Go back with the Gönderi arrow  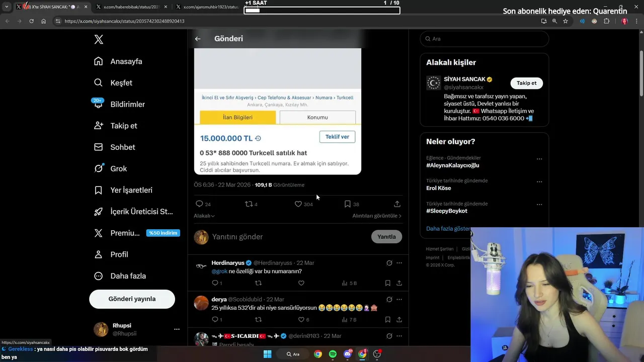point(198,39)
